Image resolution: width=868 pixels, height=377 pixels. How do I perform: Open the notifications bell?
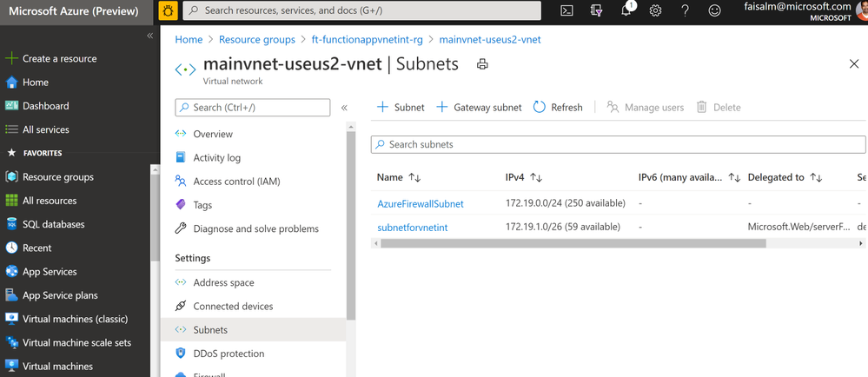tap(626, 10)
